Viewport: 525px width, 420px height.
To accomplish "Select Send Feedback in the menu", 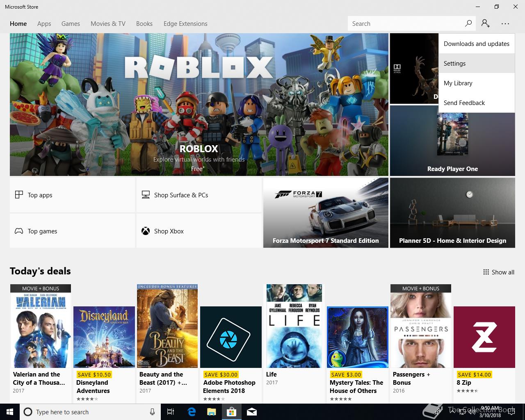I will tap(477, 103).
